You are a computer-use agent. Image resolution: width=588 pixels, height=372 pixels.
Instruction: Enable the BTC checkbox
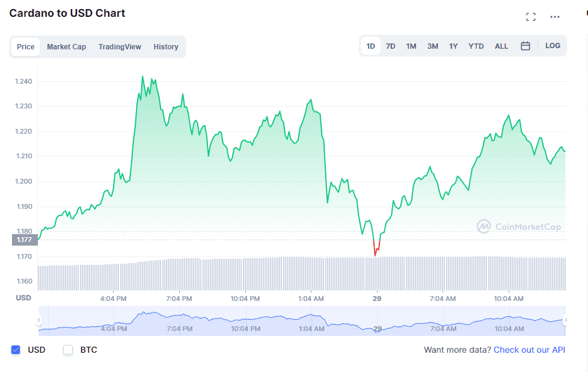[68, 350]
